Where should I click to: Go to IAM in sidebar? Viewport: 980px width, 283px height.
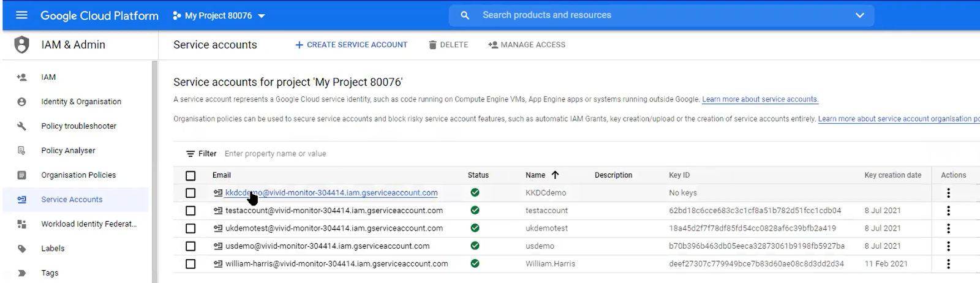[x=48, y=77]
